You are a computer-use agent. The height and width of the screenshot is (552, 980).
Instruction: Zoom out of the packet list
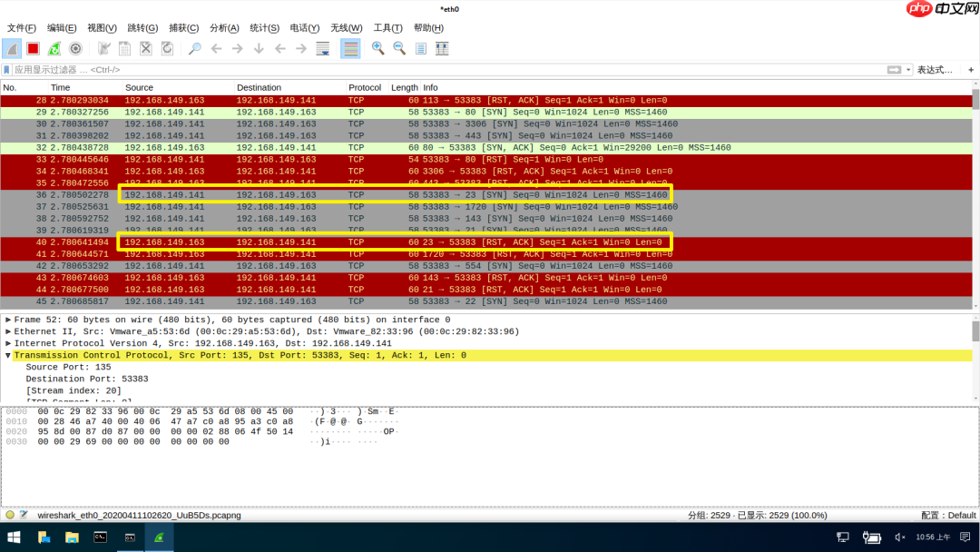pos(397,48)
